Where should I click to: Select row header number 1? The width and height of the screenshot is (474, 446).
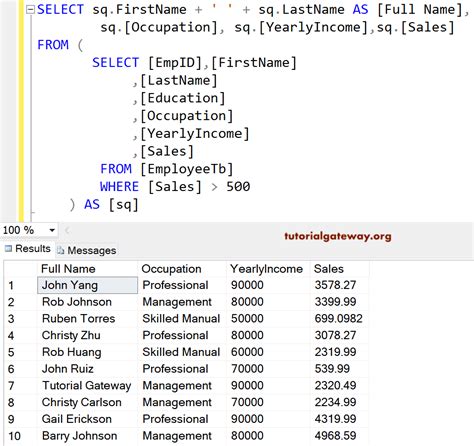(21, 285)
